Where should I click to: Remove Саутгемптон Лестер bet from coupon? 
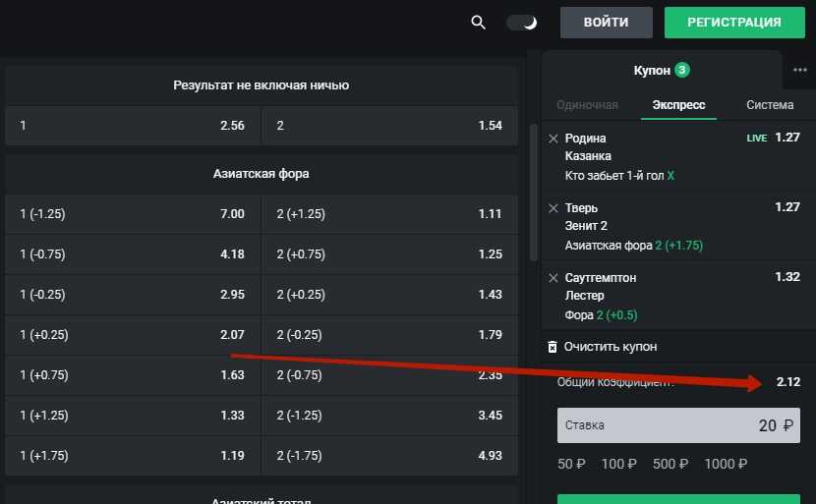pos(554,278)
